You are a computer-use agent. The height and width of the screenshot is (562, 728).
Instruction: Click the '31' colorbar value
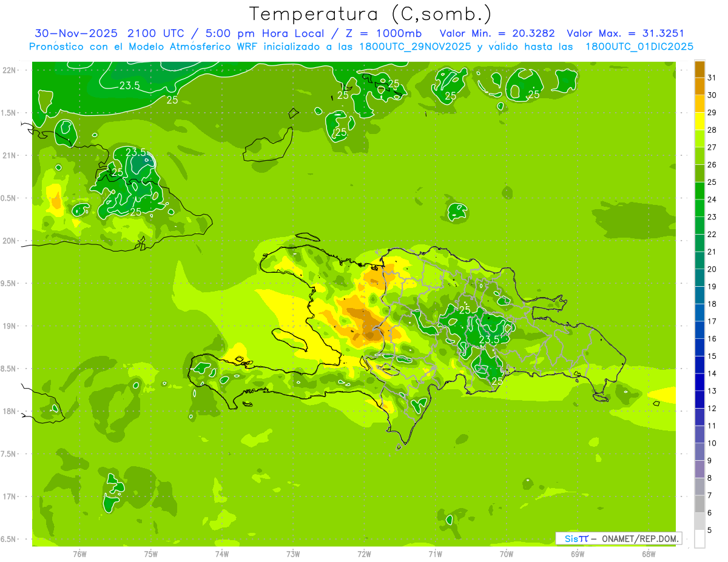point(712,78)
